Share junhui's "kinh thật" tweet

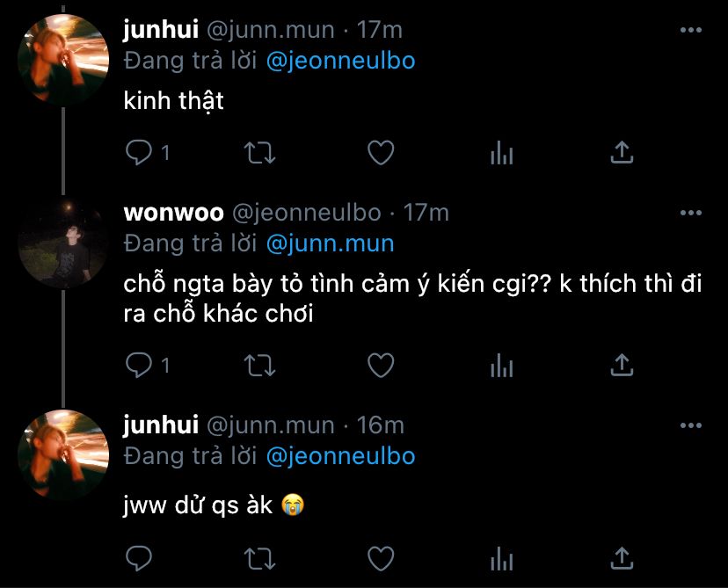[622, 153]
